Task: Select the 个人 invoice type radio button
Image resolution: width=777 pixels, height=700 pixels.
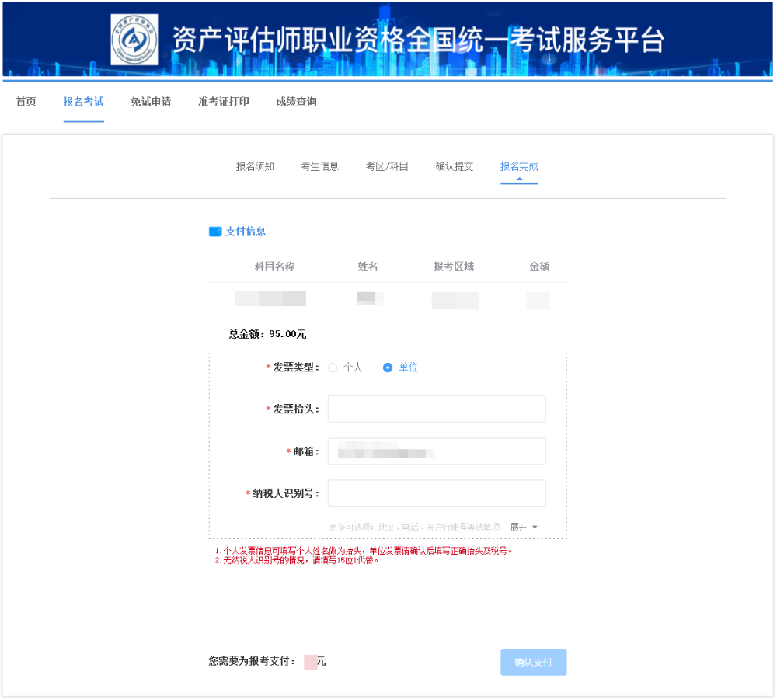Action: click(x=333, y=367)
